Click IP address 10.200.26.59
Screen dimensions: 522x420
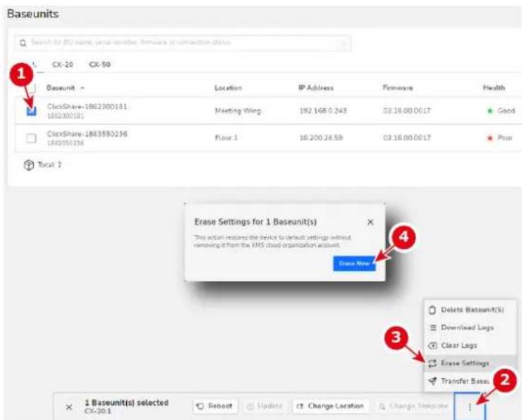(321, 138)
